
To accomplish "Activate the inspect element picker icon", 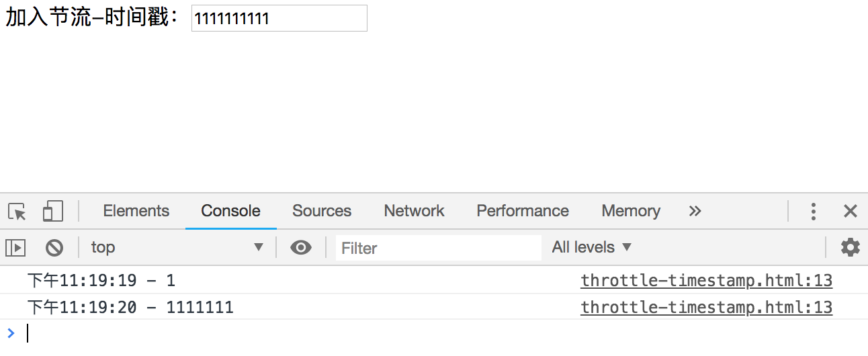I will coord(17,212).
